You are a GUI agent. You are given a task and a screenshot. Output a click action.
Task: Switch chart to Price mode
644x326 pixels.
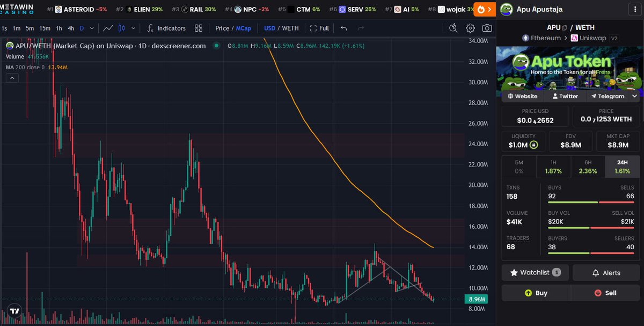coord(222,28)
